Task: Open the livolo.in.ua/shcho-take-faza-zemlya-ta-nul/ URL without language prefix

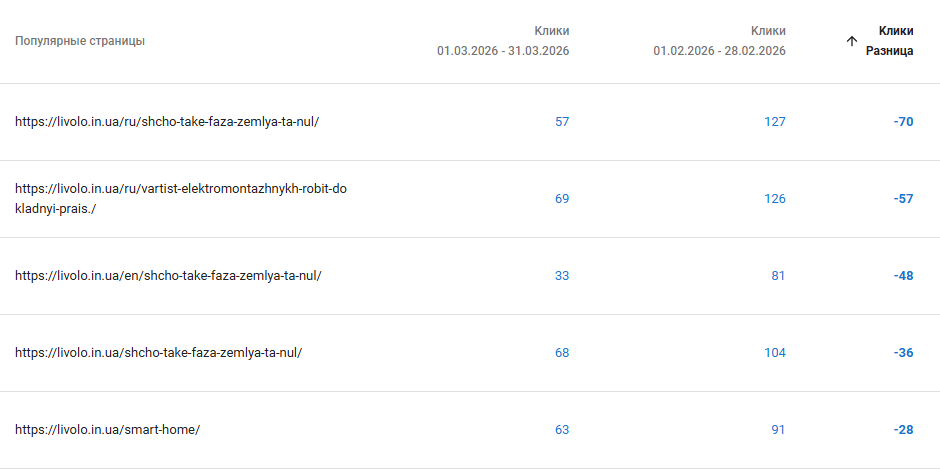Action: point(158,352)
